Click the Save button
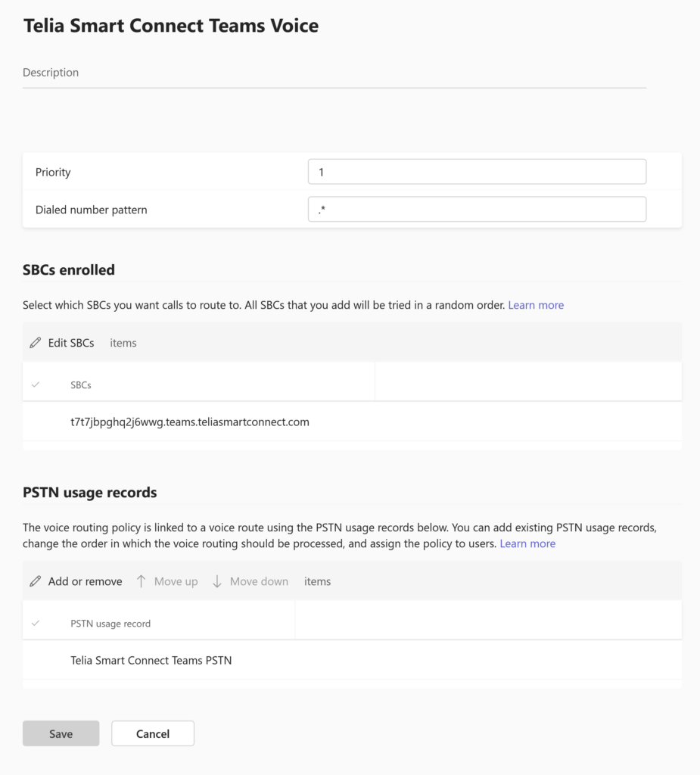Viewport: 700px width, 775px height. pyautogui.click(x=61, y=733)
